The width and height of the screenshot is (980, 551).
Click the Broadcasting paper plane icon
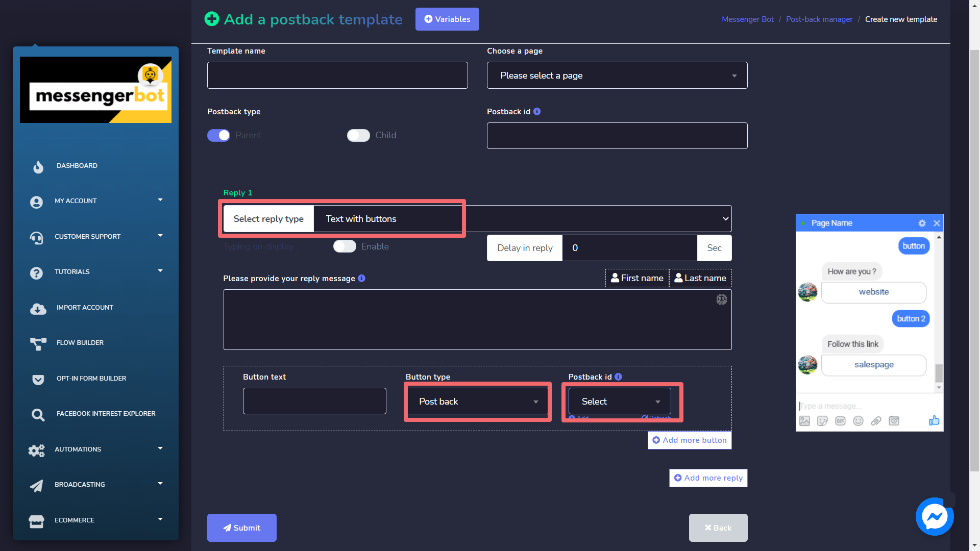coord(36,486)
